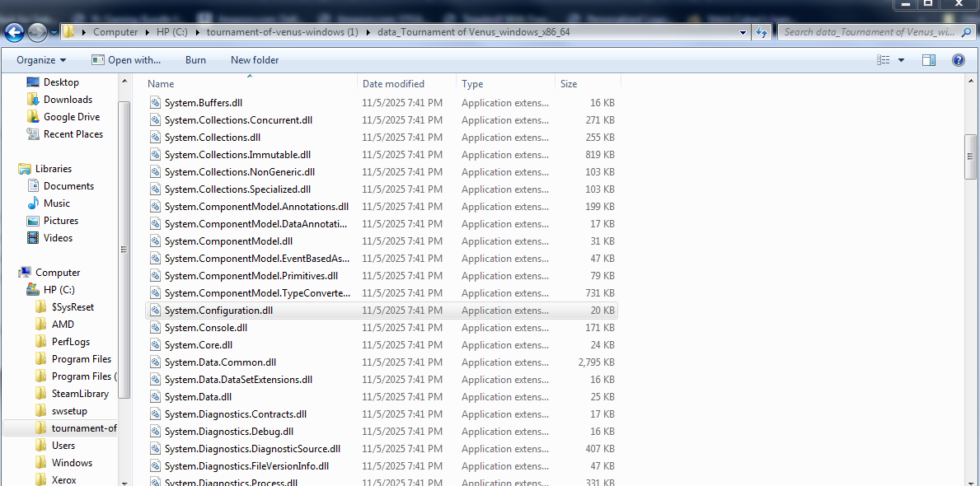Image resolution: width=980 pixels, height=486 pixels.
Task: Click the HP (C:) drive icon
Action: tap(33, 290)
